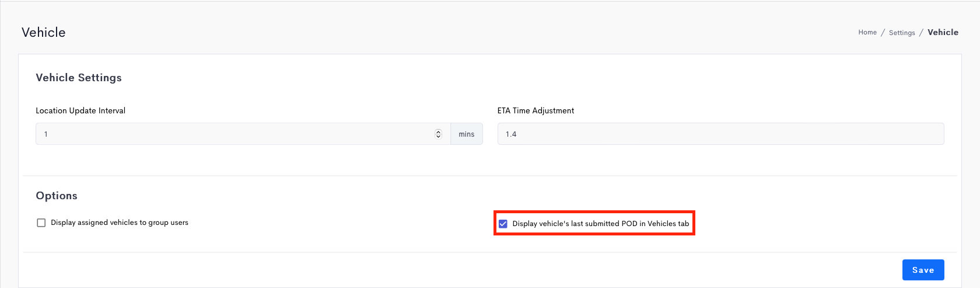The image size is (980, 288).
Task: Increase Location Update Interval with up arrow
Action: click(x=438, y=131)
